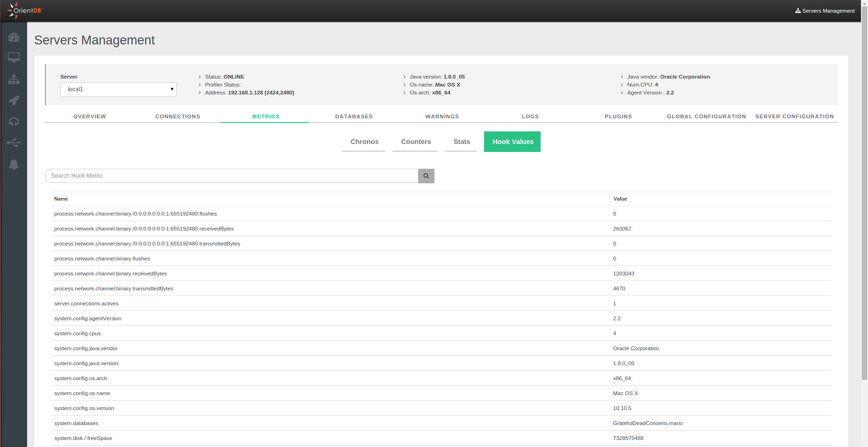This screenshot has width=868, height=447.
Task: Focus the Search Hook Metric field
Action: (231, 176)
